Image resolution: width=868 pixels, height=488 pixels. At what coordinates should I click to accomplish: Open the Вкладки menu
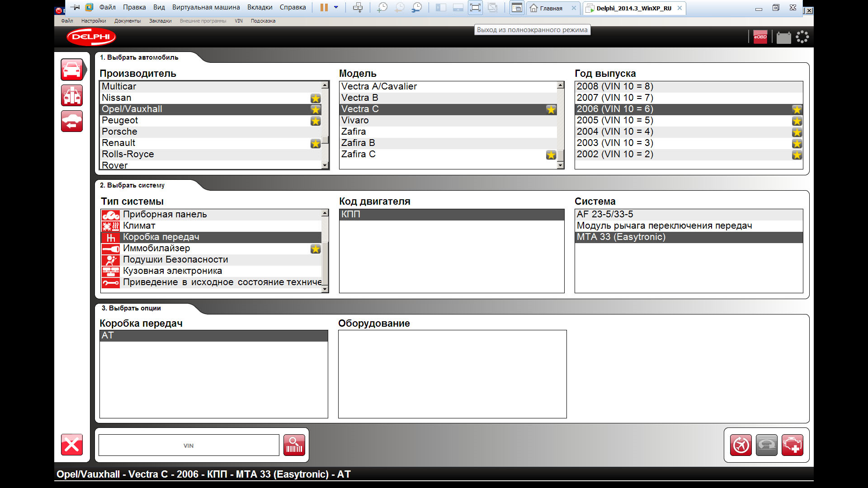259,7
